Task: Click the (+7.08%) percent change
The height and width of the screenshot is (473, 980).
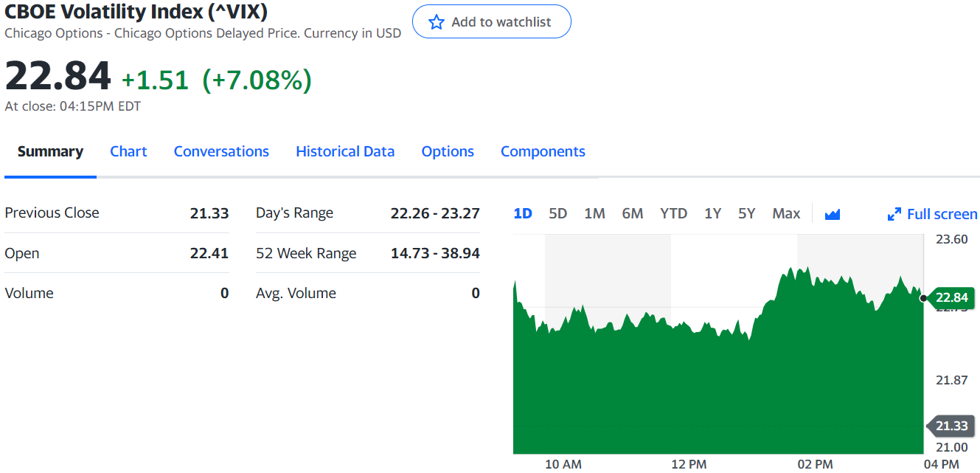Action: click(257, 80)
